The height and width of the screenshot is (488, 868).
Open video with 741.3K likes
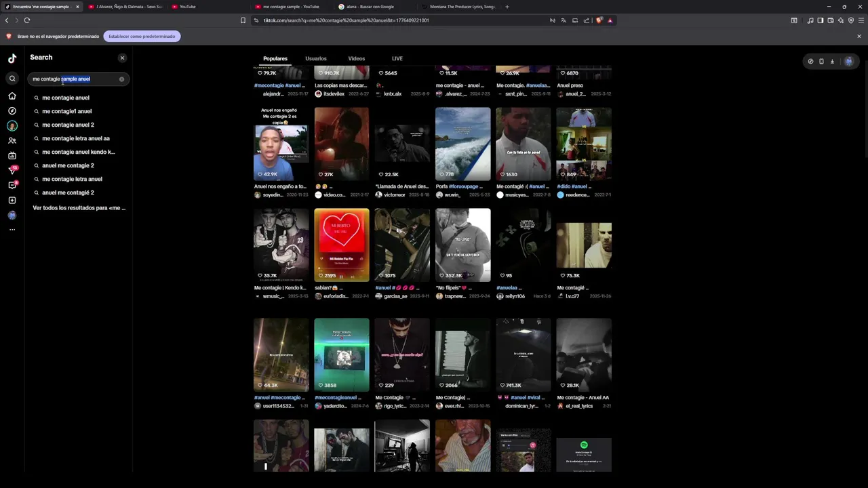[x=523, y=354]
